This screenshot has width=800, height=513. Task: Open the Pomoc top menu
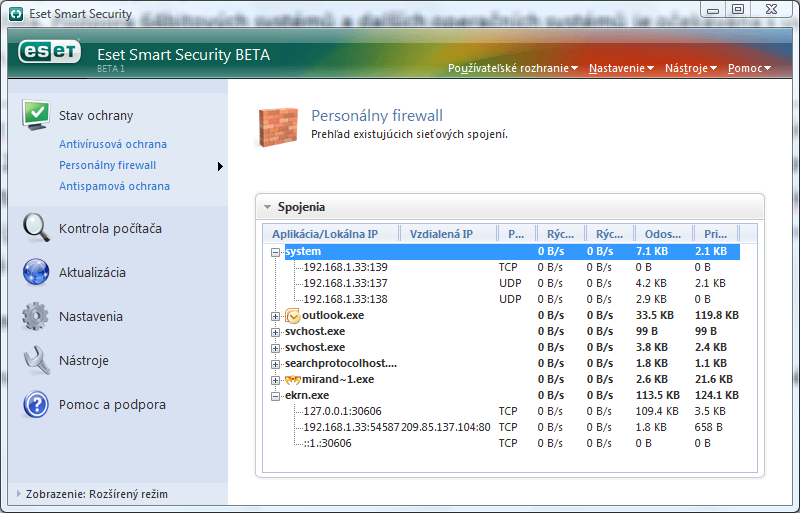[x=749, y=68]
